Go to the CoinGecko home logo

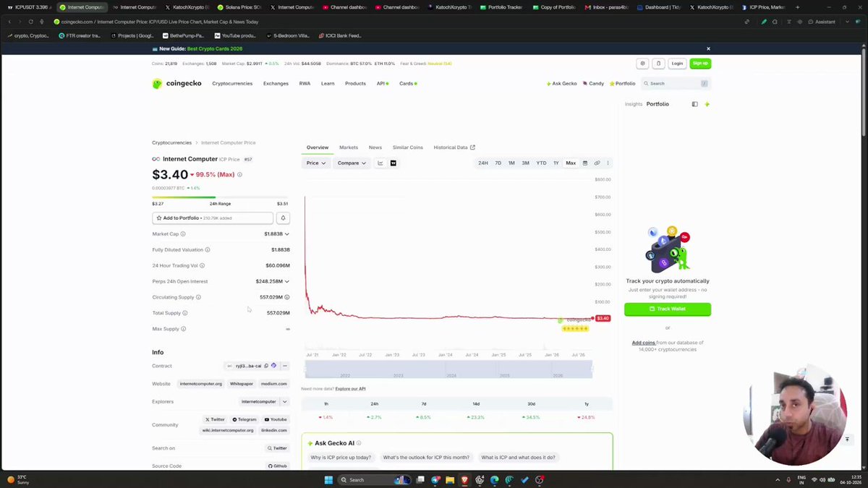[177, 83]
